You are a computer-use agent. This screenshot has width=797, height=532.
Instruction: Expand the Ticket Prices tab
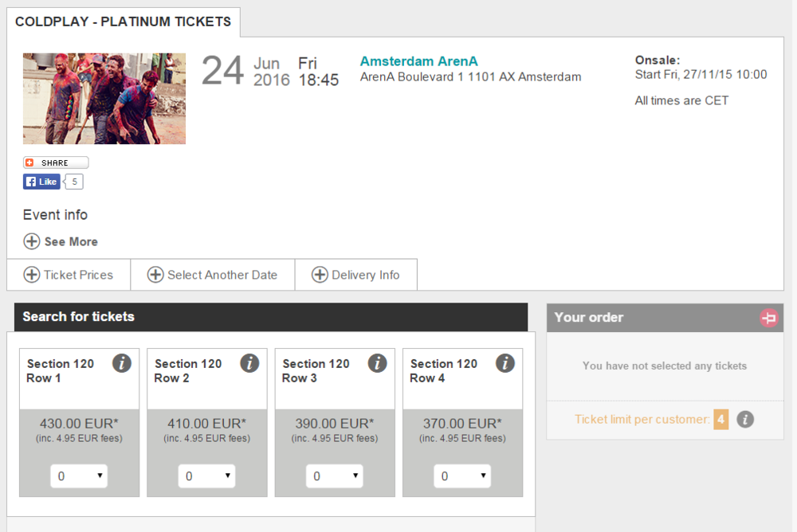pyautogui.click(x=69, y=275)
